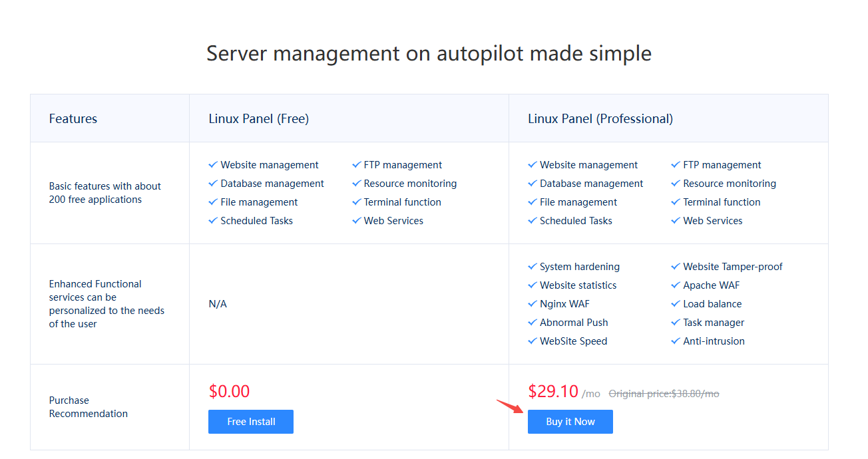Click the struck-through original price text
The image size is (868, 459).
coord(664,394)
